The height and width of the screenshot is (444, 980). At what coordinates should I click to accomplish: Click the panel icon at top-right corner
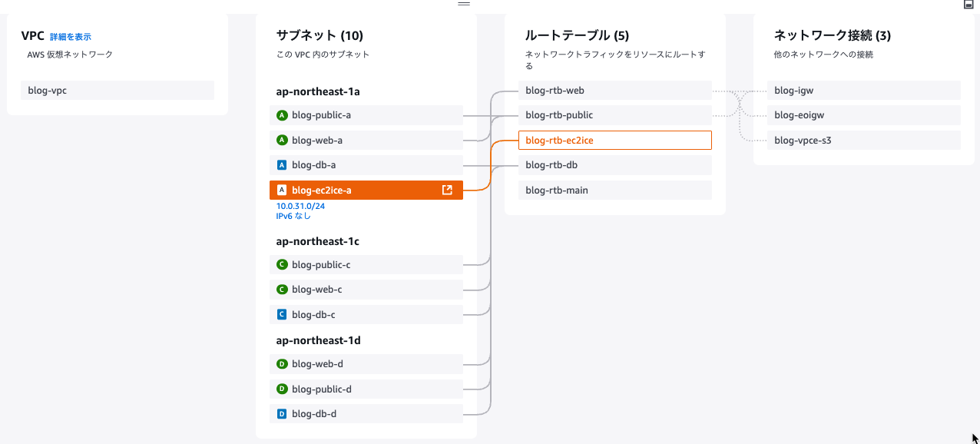[x=968, y=4]
